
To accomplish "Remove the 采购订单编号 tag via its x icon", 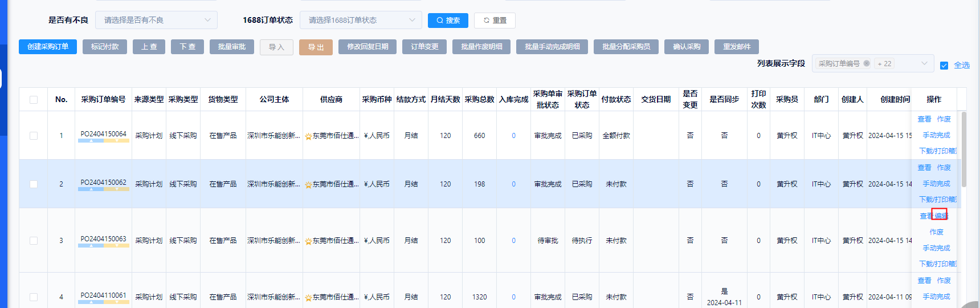I will 867,63.
